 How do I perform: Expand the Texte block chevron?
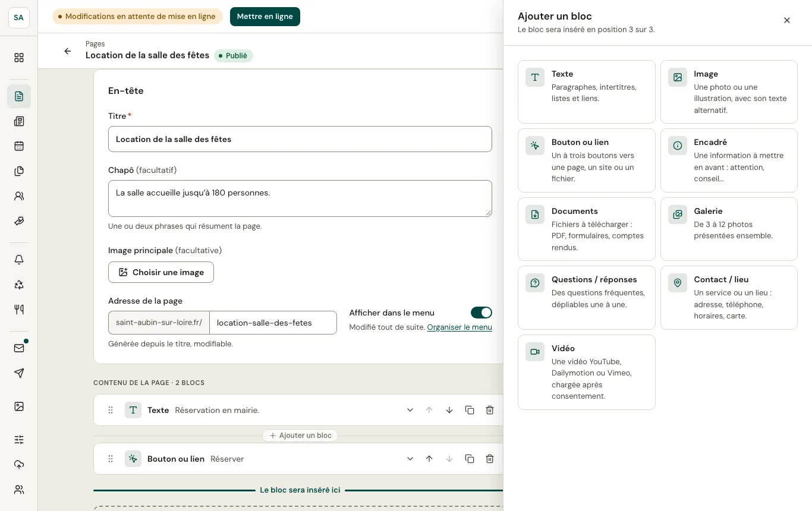[x=410, y=410]
